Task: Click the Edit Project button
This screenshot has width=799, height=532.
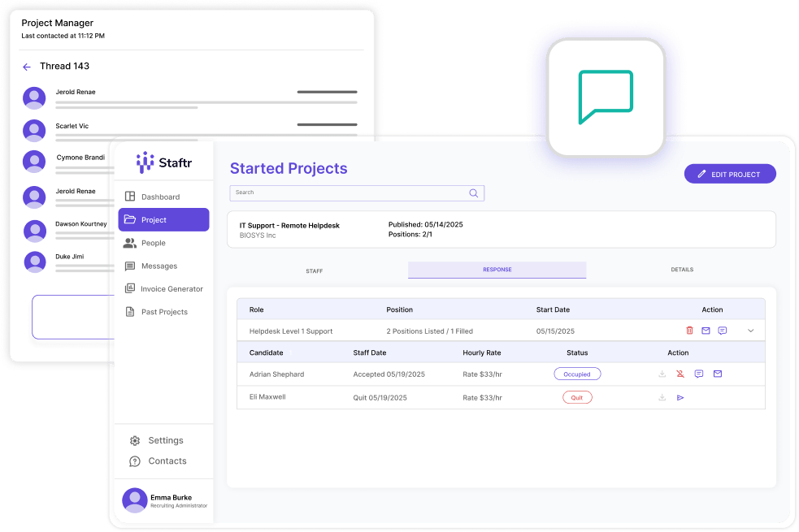Action: 730,174
